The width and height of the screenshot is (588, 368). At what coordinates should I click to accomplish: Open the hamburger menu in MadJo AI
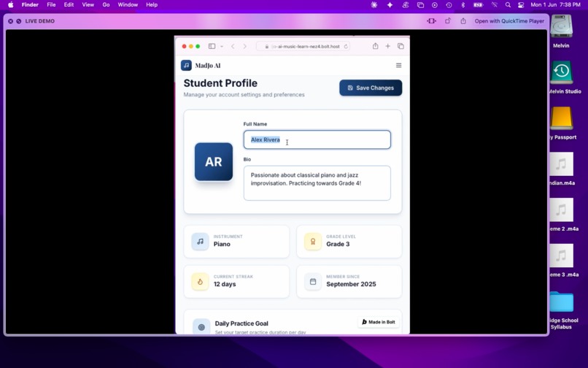pyautogui.click(x=398, y=65)
